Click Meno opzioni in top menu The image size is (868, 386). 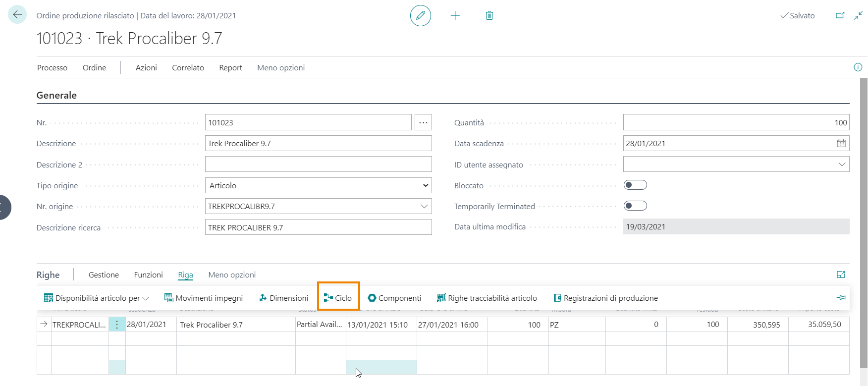(x=281, y=68)
